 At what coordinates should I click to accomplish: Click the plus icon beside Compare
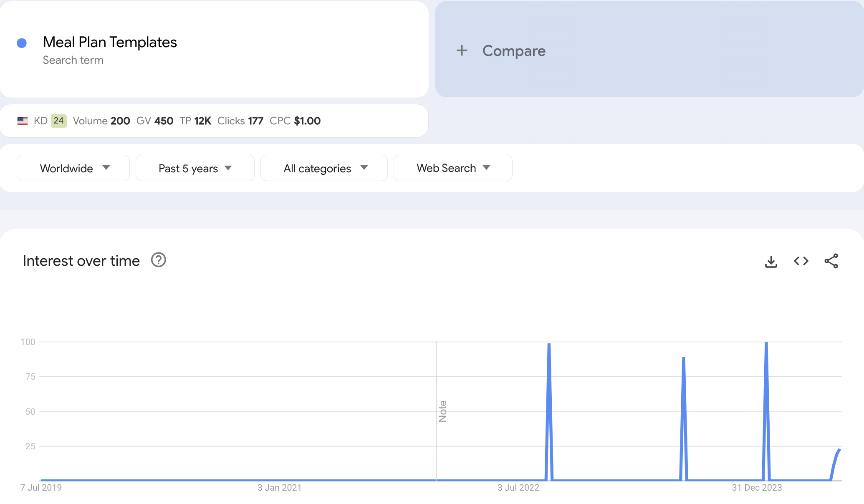tap(462, 50)
